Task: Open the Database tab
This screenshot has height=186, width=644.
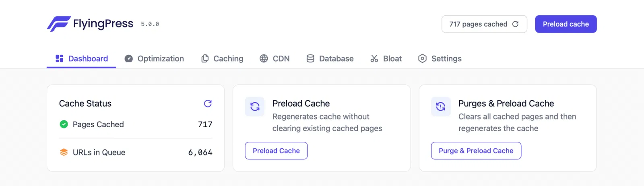Action: 330,58
